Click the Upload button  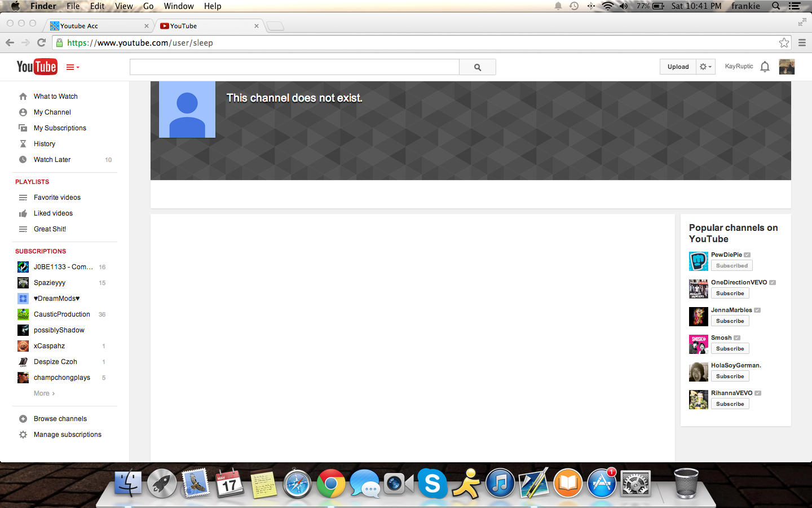point(678,67)
